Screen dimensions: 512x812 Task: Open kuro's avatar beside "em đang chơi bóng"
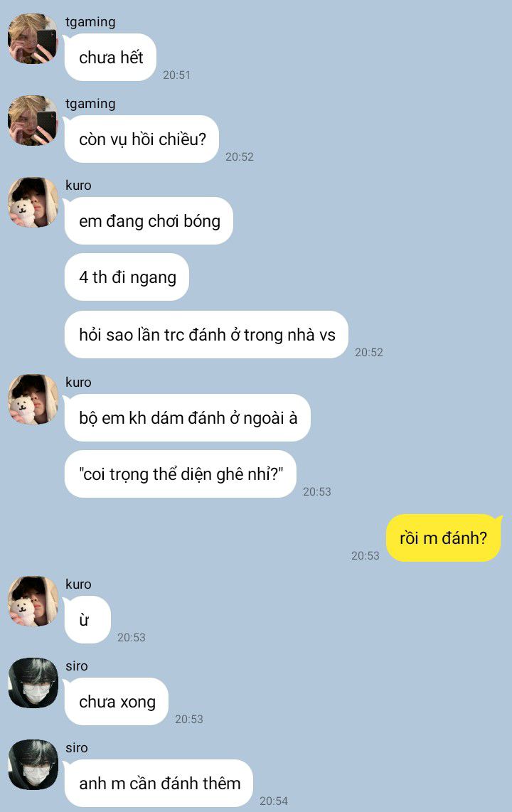pyautogui.click(x=33, y=203)
